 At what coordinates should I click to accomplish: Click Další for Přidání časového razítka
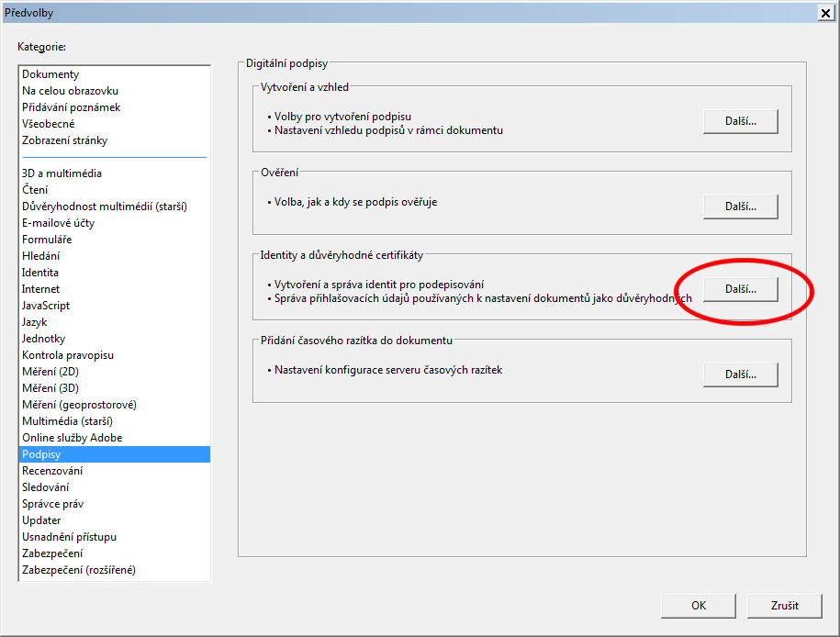pos(740,374)
